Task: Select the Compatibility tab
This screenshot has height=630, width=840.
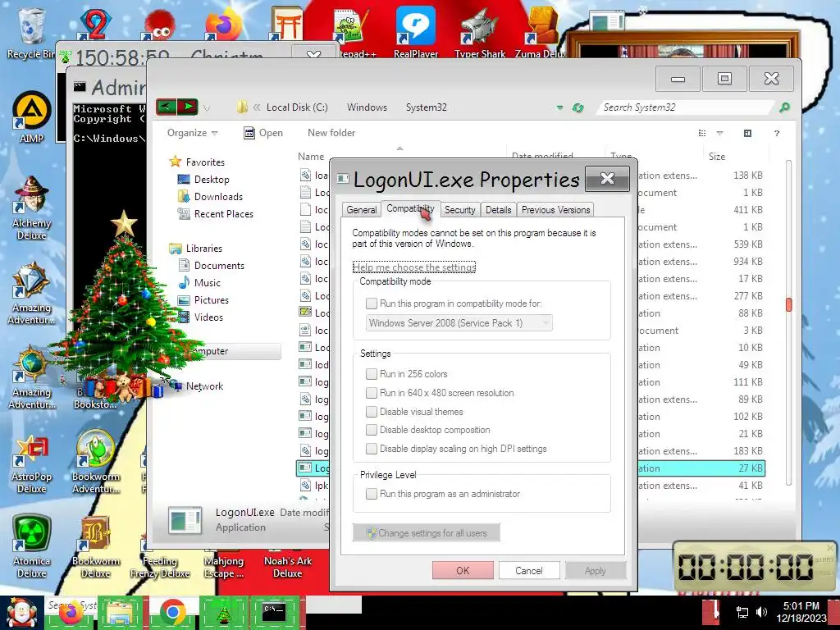Action: click(410, 208)
